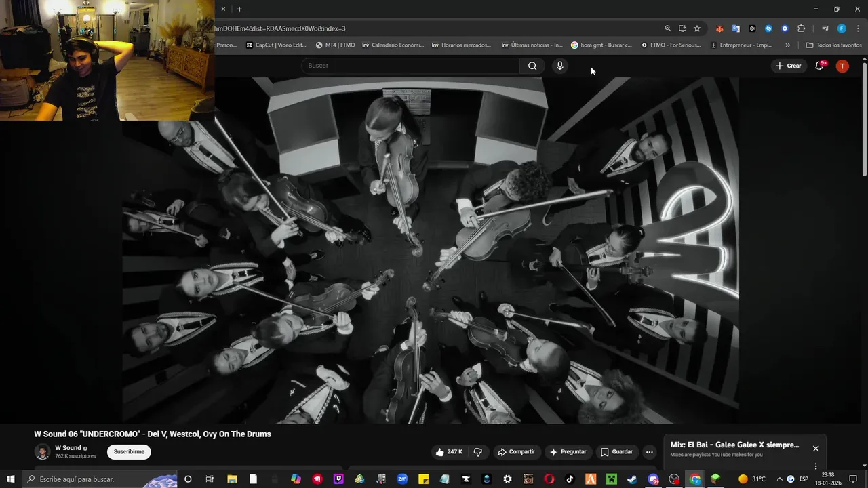Open the W Sound channel avatar
This screenshot has width=868, height=488.
(x=43, y=452)
